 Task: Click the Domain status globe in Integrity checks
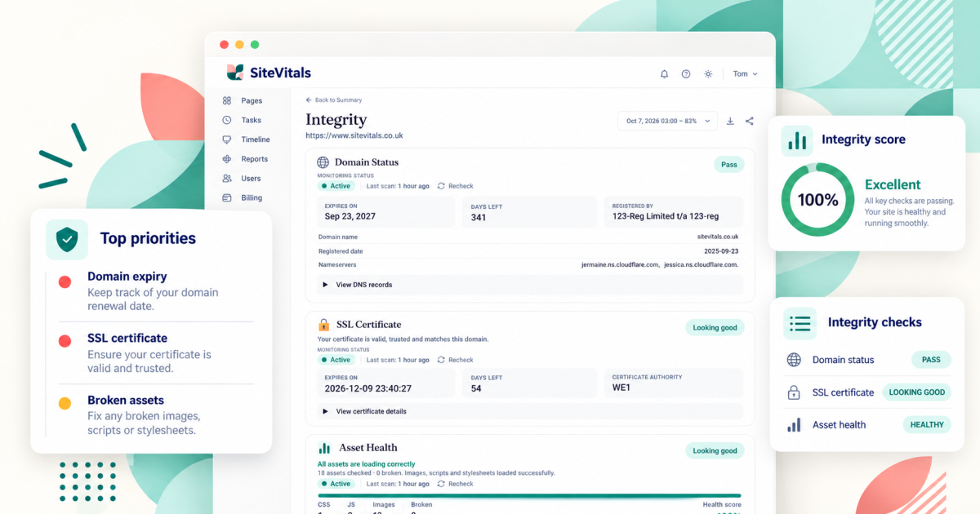click(x=794, y=360)
